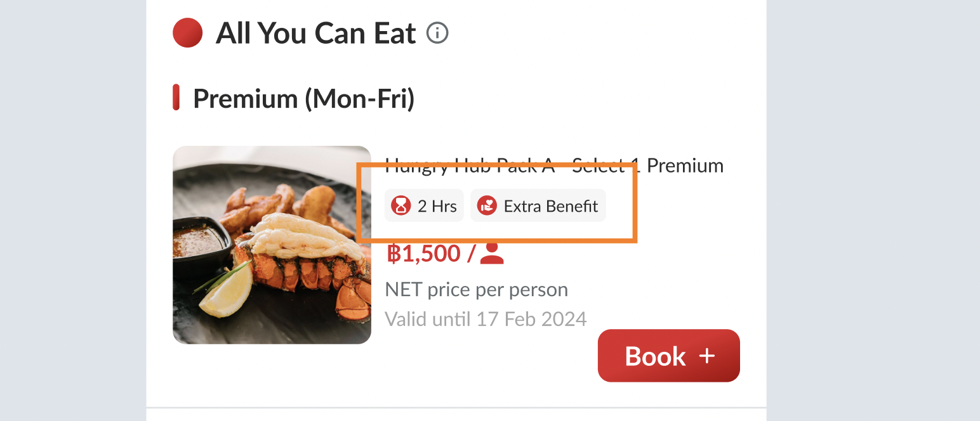The image size is (980, 421).
Task: Click the All You Can Eat heading
Action: pos(315,33)
